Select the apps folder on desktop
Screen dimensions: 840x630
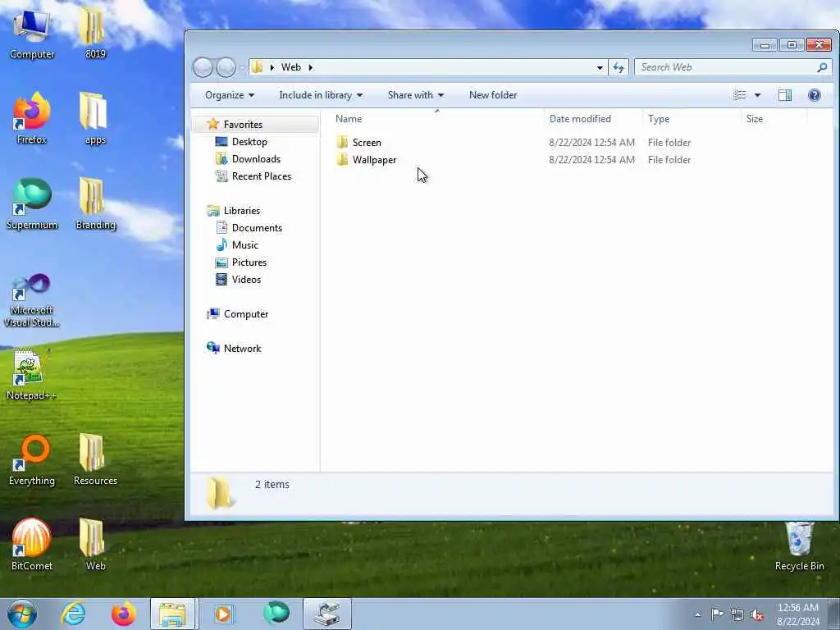point(95,118)
